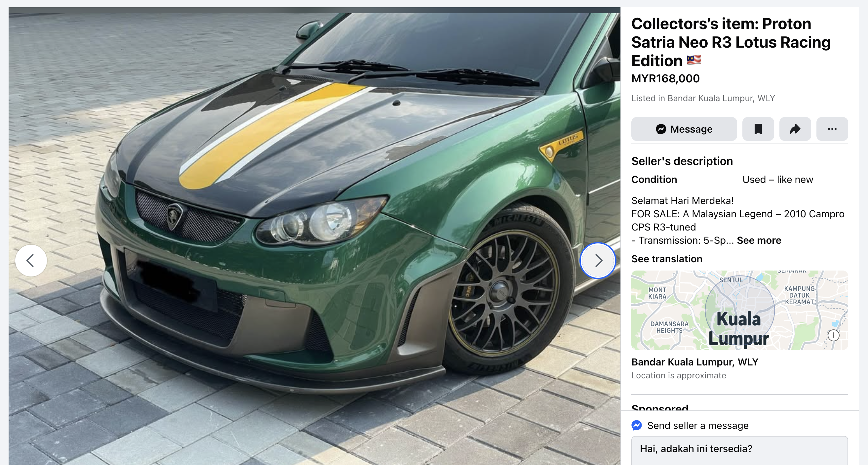Open the Kuala Lumpur map preview
The image size is (868, 465).
click(x=739, y=310)
